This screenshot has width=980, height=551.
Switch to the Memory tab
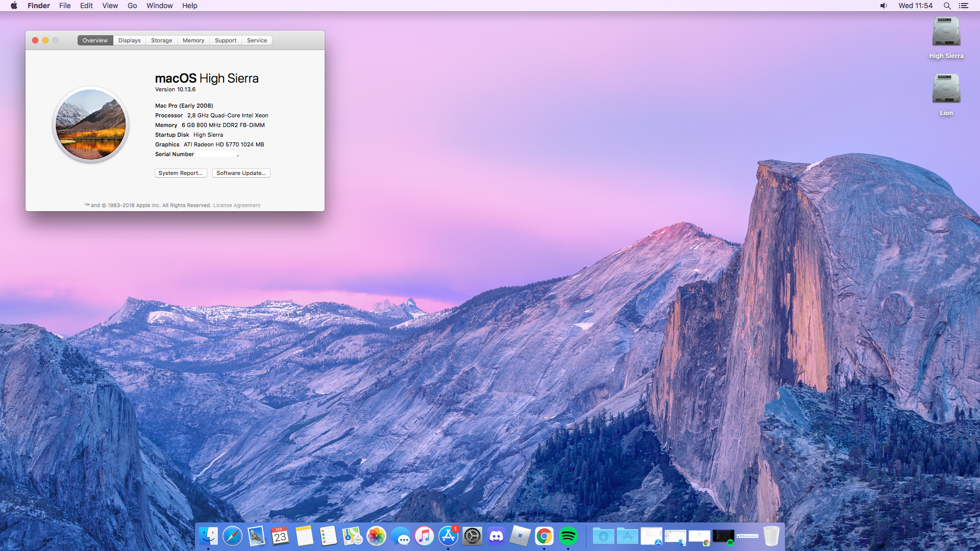[193, 40]
